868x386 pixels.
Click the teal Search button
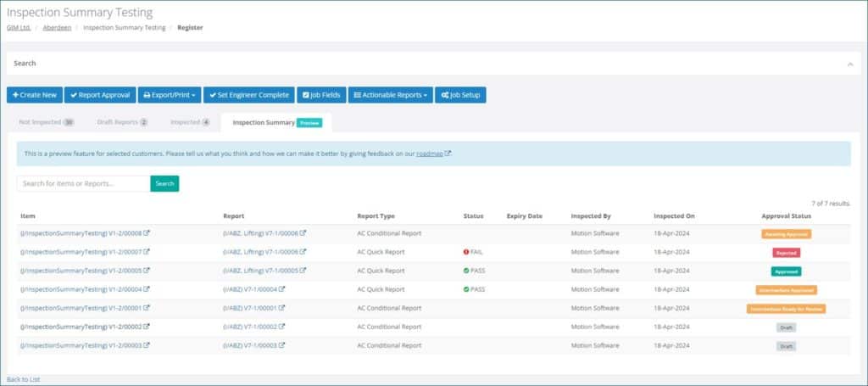165,184
